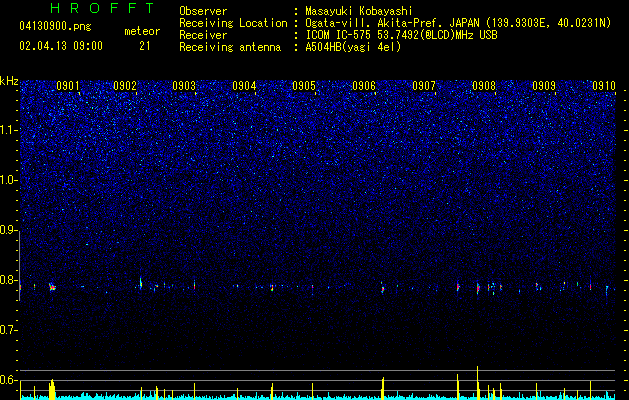Click the 0902 time marker

[125, 86]
